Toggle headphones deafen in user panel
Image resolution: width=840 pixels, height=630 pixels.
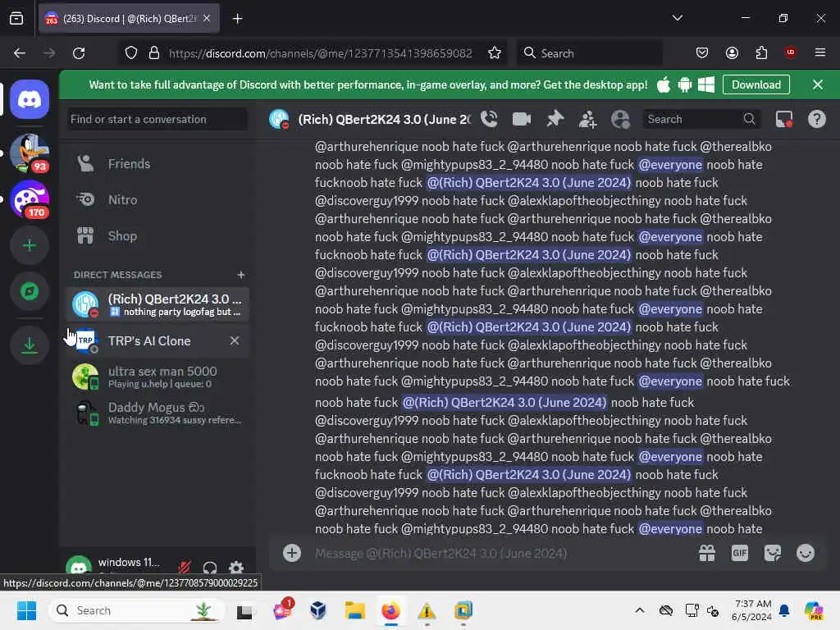tap(210, 567)
